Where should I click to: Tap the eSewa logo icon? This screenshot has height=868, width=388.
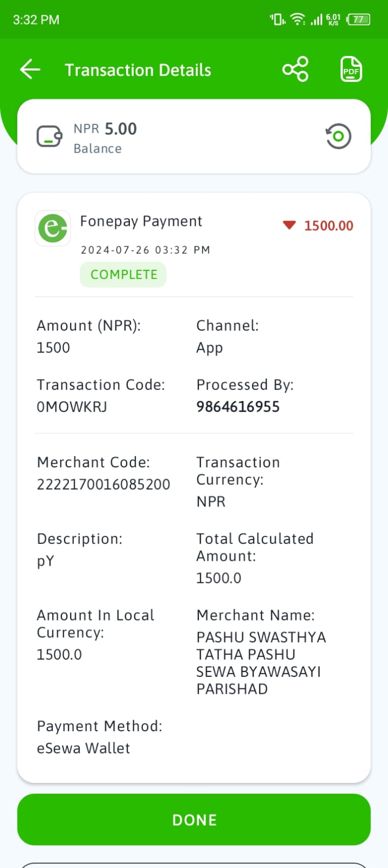(53, 228)
